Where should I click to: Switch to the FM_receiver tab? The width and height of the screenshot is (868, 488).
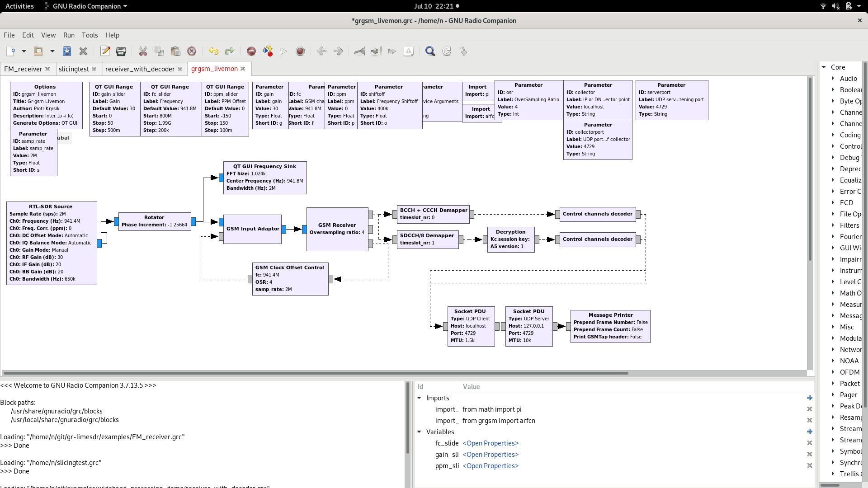pyautogui.click(x=23, y=69)
